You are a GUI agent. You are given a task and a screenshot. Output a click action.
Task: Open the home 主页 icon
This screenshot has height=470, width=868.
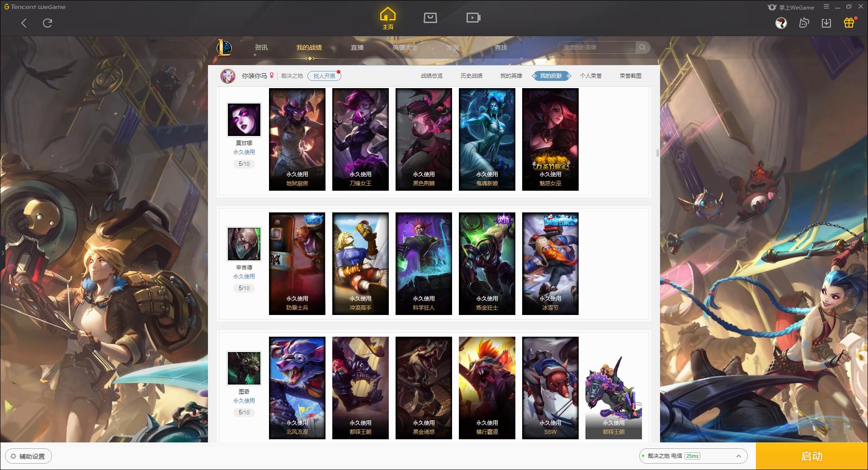coord(388,18)
